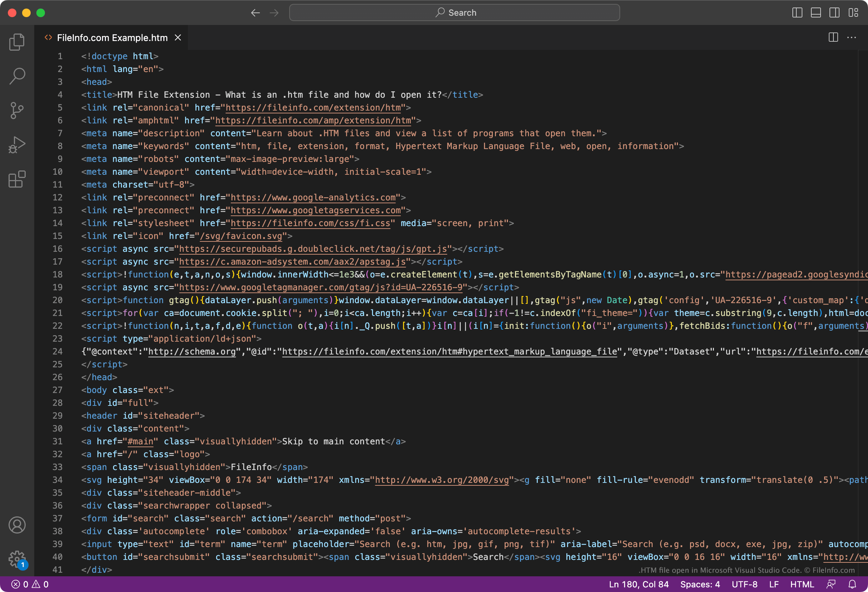
Task: Split the editor to the right
Action: pyautogui.click(x=833, y=37)
